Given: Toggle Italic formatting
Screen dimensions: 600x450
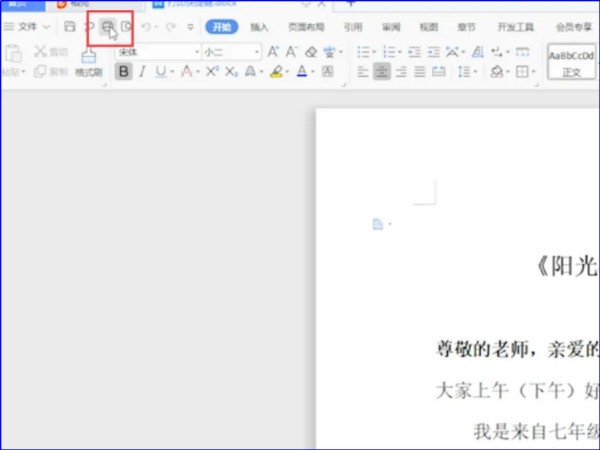Looking at the screenshot, I should [142, 71].
